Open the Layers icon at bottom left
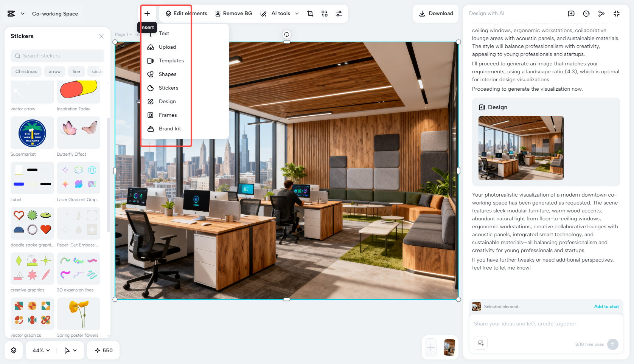634x364 pixels. (14, 350)
